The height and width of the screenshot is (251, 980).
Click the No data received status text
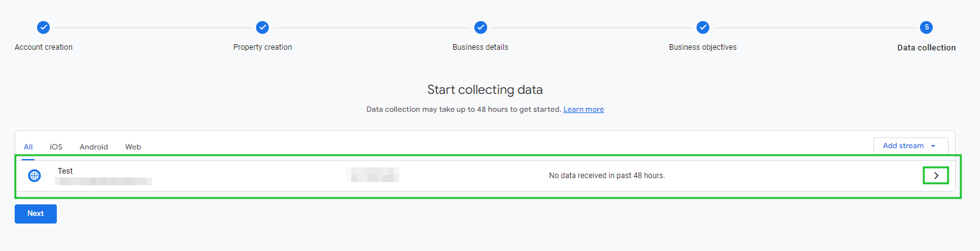(x=607, y=176)
